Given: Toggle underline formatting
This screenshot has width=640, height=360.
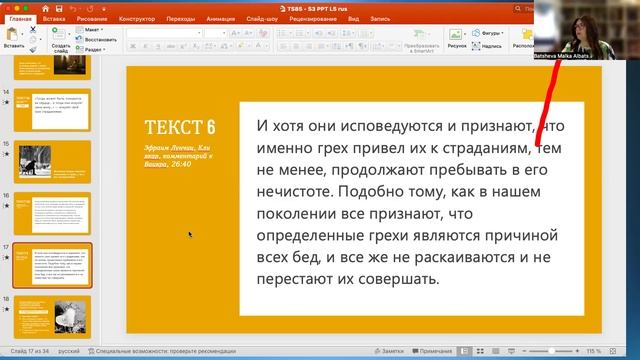Looking at the screenshot, I should pos(158,47).
